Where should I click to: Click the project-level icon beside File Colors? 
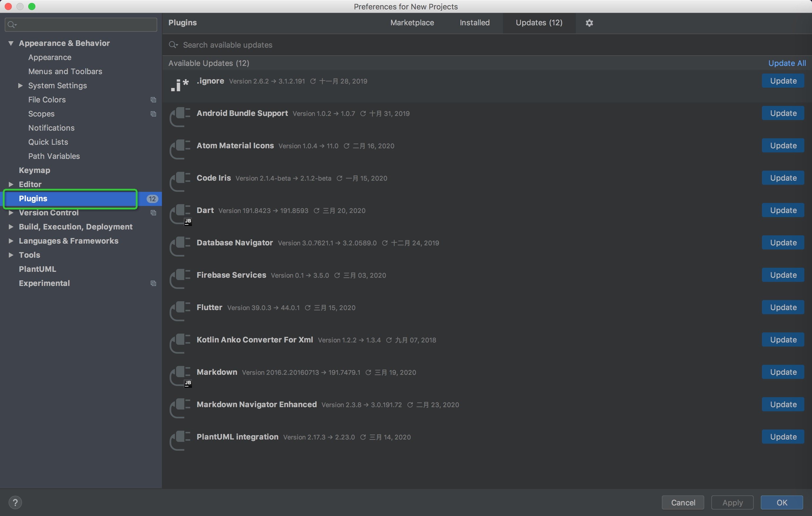coord(153,100)
